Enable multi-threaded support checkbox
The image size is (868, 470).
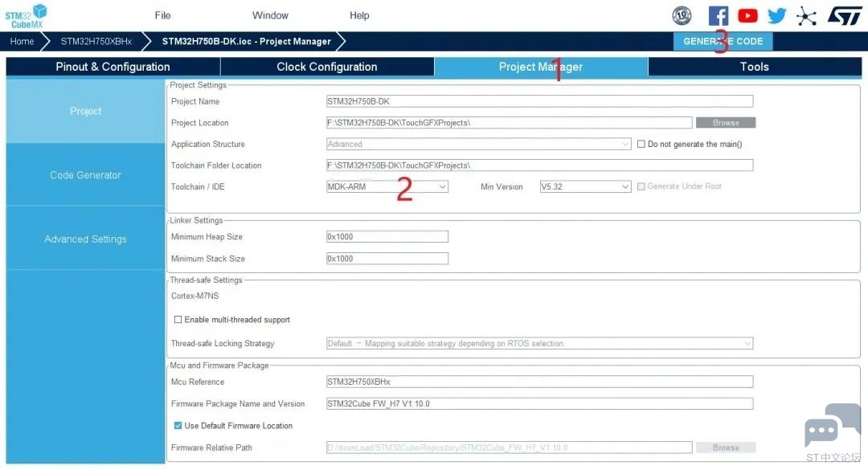click(178, 320)
